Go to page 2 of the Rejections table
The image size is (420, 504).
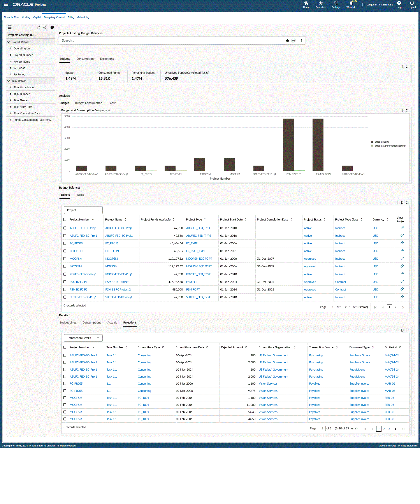(x=384, y=429)
